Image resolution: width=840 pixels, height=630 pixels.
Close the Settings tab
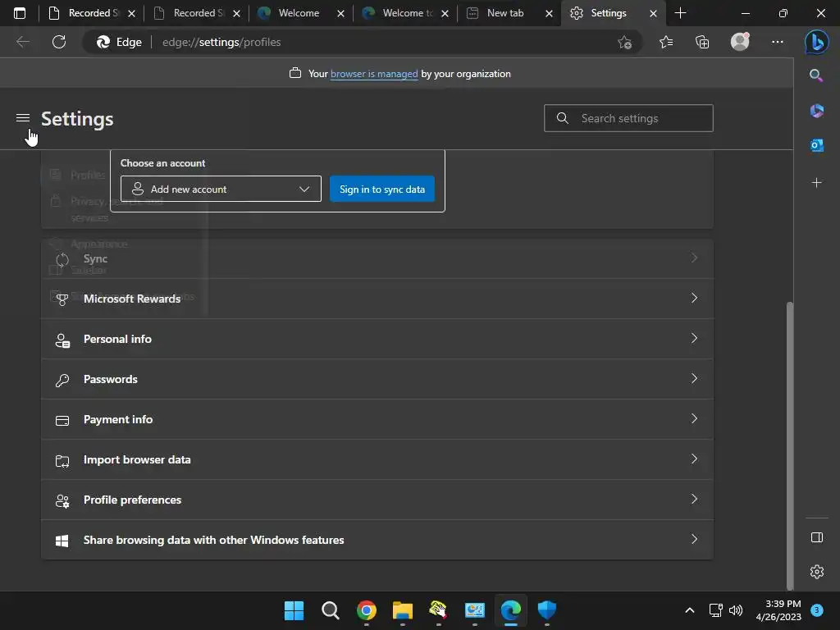coord(653,13)
